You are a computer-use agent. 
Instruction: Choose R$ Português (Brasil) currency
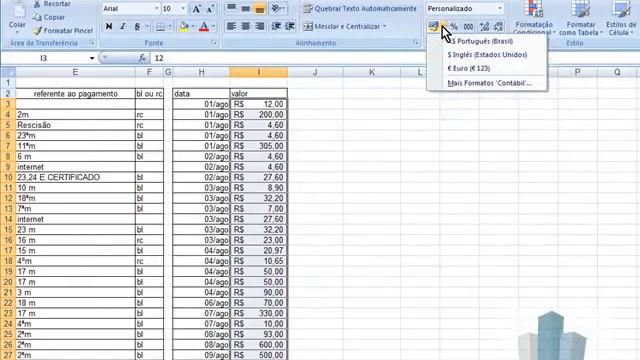click(x=487, y=41)
